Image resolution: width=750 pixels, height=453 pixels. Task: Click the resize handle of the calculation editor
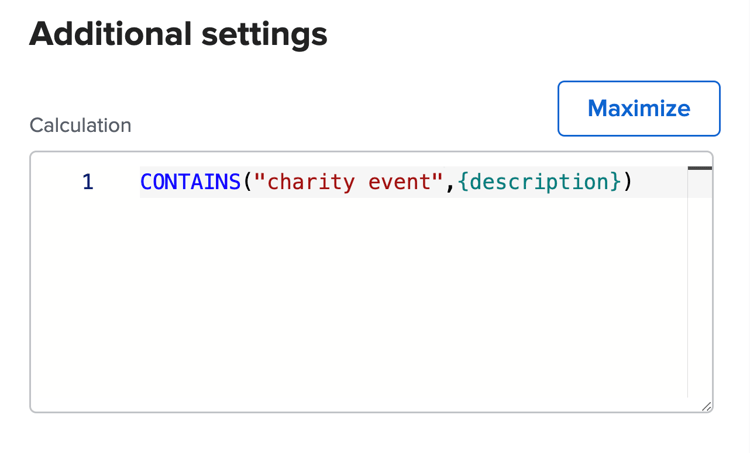706,406
